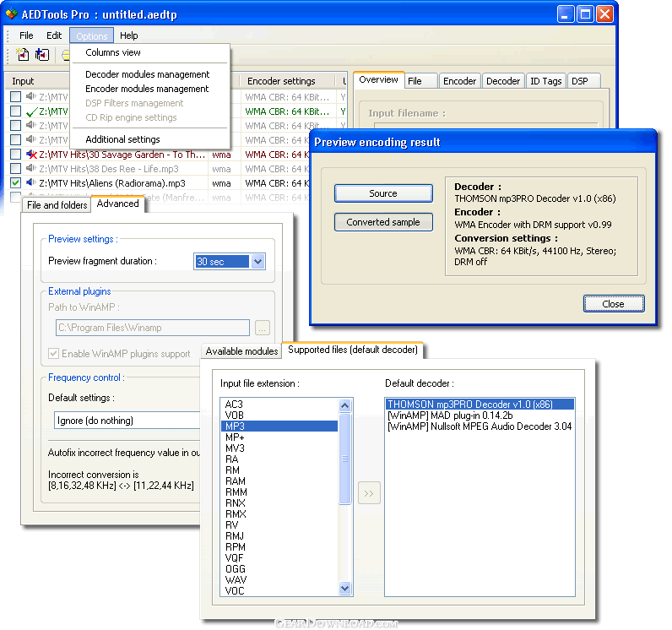
Task: Click the Input column header
Action: [24, 81]
